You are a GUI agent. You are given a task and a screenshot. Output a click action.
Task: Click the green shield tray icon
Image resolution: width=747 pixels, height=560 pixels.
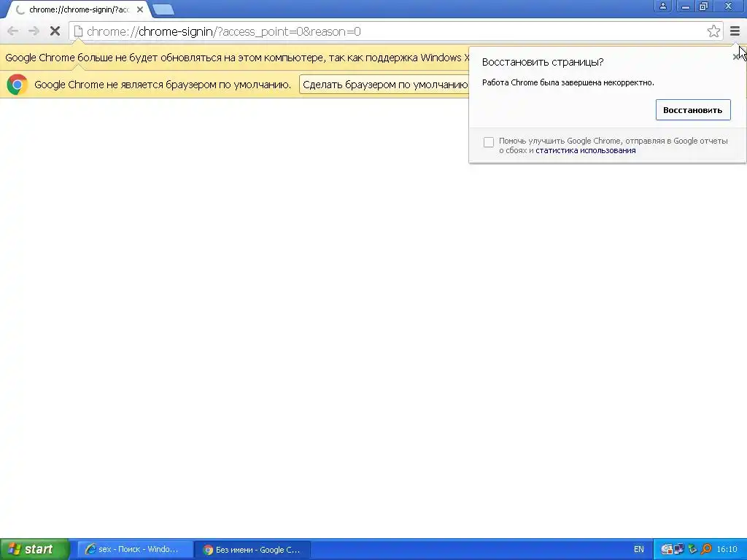pos(692,550)
